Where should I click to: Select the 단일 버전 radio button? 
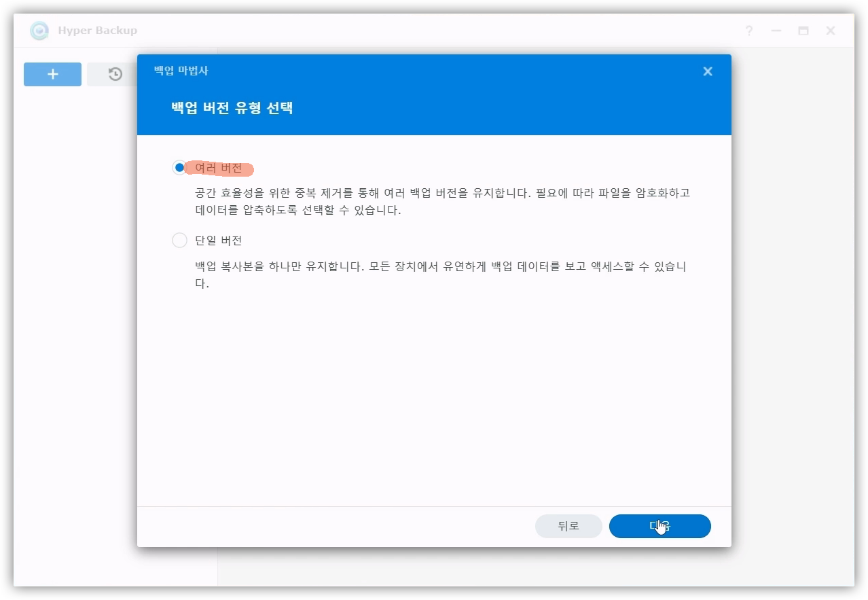179,241
